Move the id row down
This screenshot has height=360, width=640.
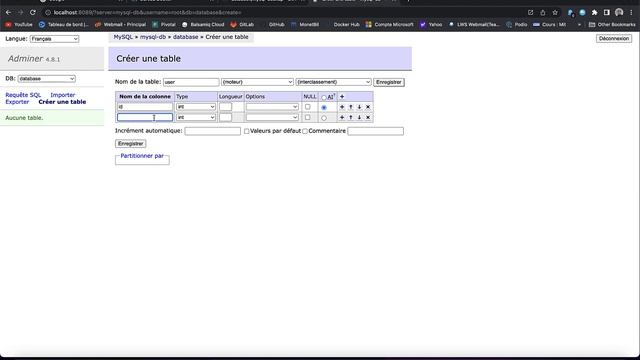(359, 107)
